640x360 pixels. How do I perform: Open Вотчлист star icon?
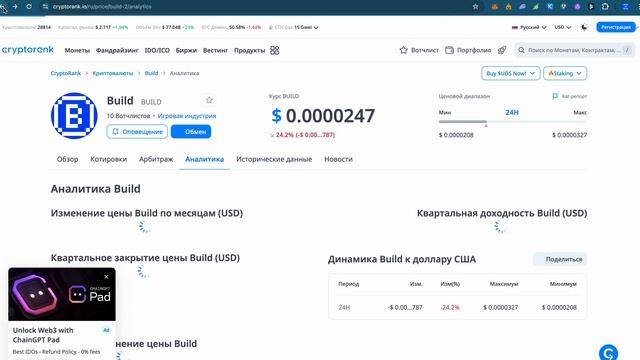(404, 50)
